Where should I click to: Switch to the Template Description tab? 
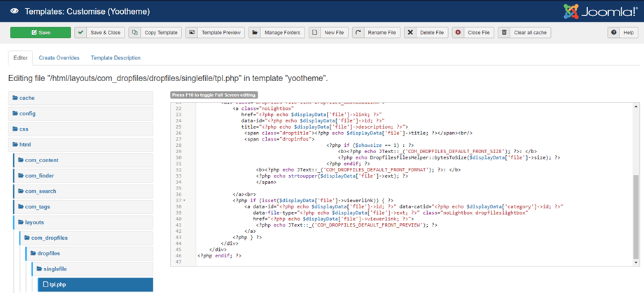click(115, 58)
